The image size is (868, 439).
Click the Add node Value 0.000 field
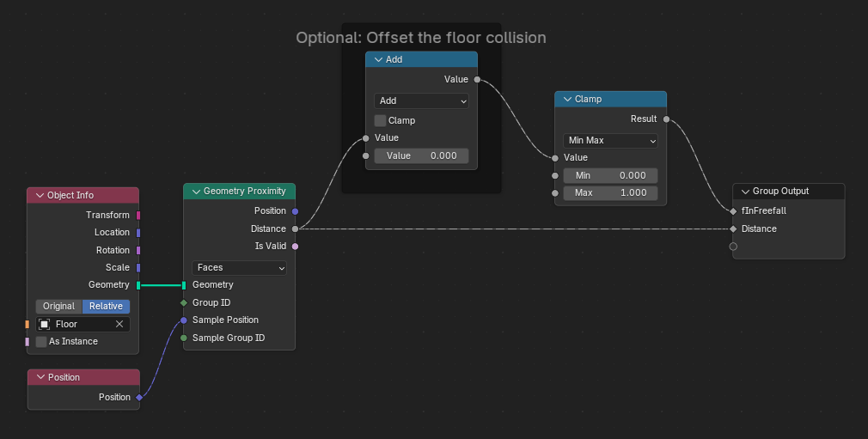pyautogui.click(x=421, y=156)
